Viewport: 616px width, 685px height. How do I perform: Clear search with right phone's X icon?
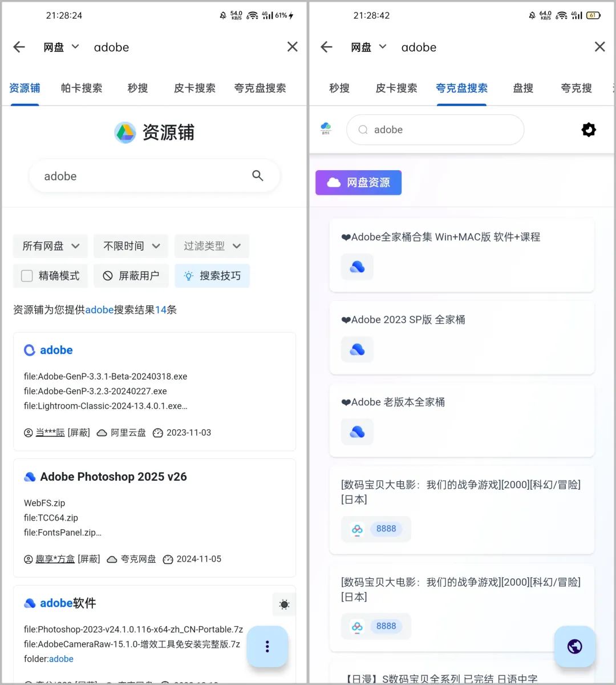click(599, 47)
